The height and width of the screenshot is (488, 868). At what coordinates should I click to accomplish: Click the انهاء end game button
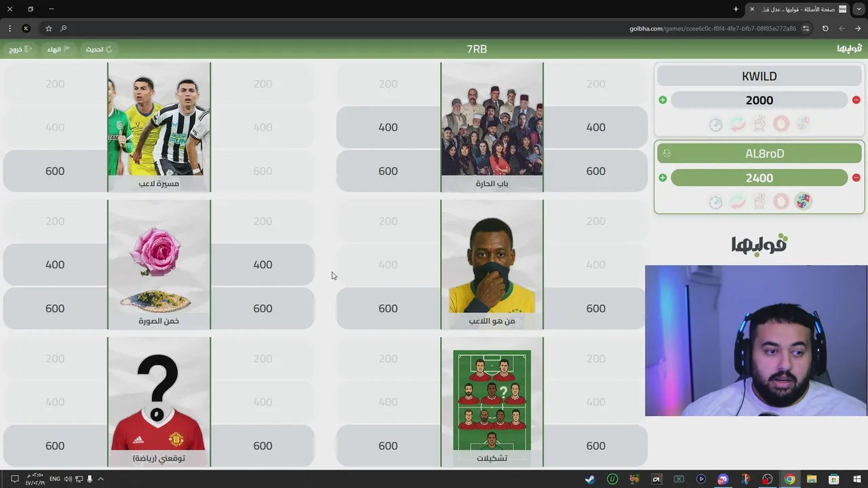coord(58,49)
